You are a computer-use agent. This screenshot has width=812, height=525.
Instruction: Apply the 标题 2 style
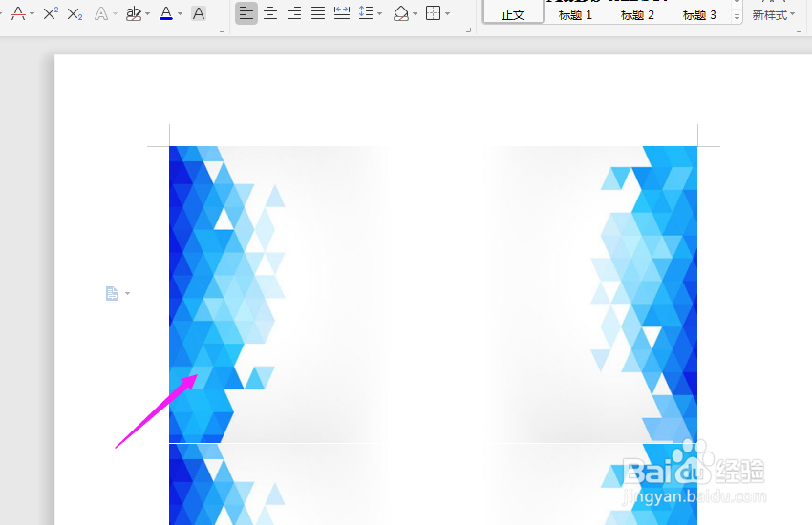(637, 15)
